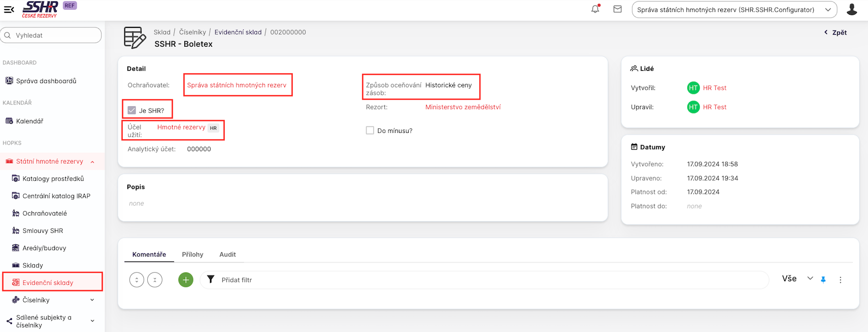Screen dimensions: 868x332
Task: Click the green add comment plus button
Action: point(186,280)
